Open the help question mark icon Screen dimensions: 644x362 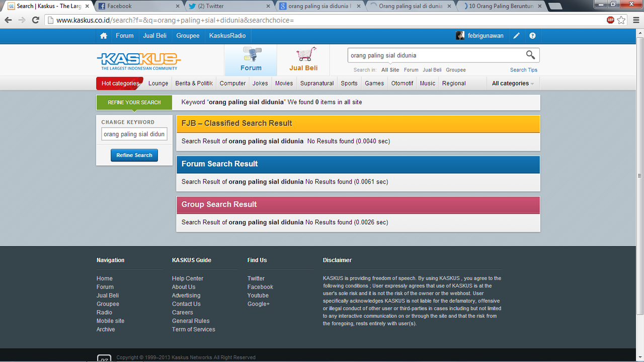point(532,36)
